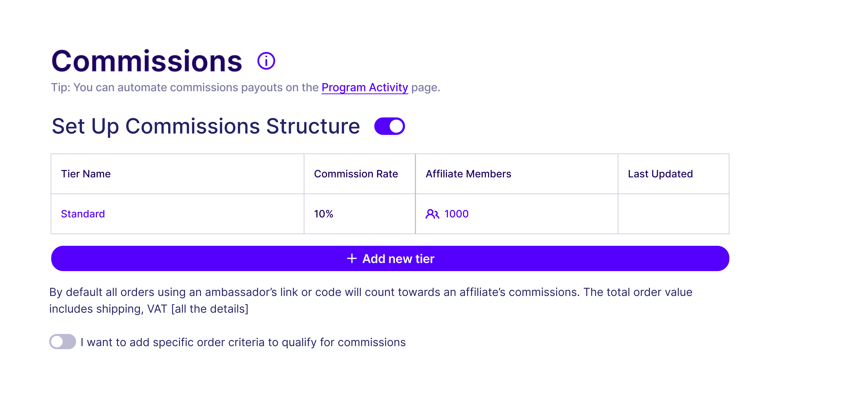The width and height of the screenshot is (868, 412).
Task: Enable the specific order criteria toggle
Action: (63, 342)
